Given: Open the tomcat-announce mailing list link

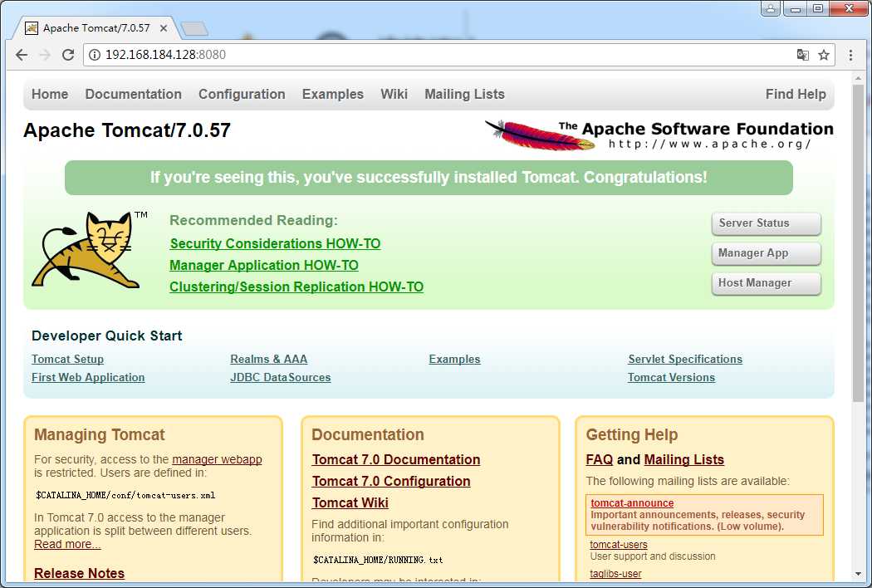Looking at the screenshot, I should coord(632,503).
